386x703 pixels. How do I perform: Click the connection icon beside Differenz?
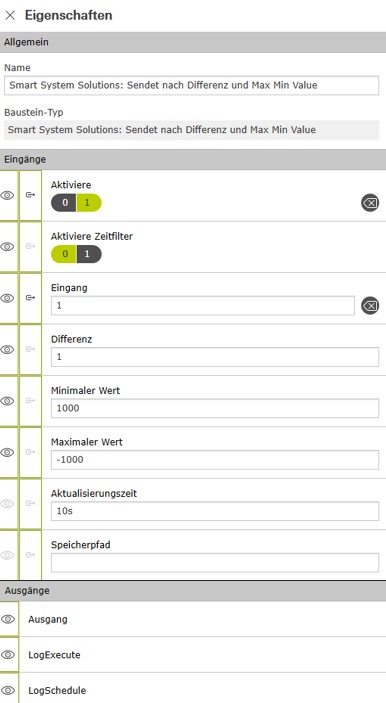tap(30, 349)
